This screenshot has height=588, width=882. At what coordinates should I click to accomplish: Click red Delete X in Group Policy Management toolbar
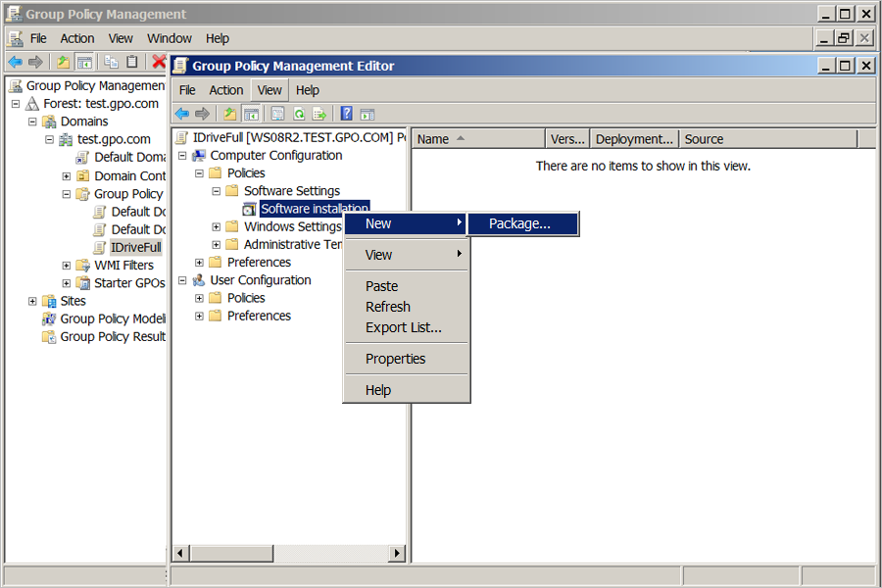[x=159, y=62]
